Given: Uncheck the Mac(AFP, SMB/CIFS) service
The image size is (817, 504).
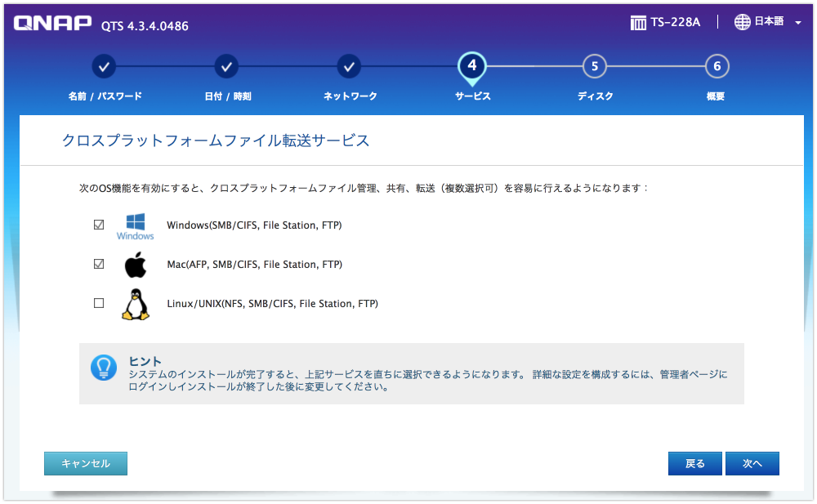Looking at the screenshot, I should coord(99,263).
